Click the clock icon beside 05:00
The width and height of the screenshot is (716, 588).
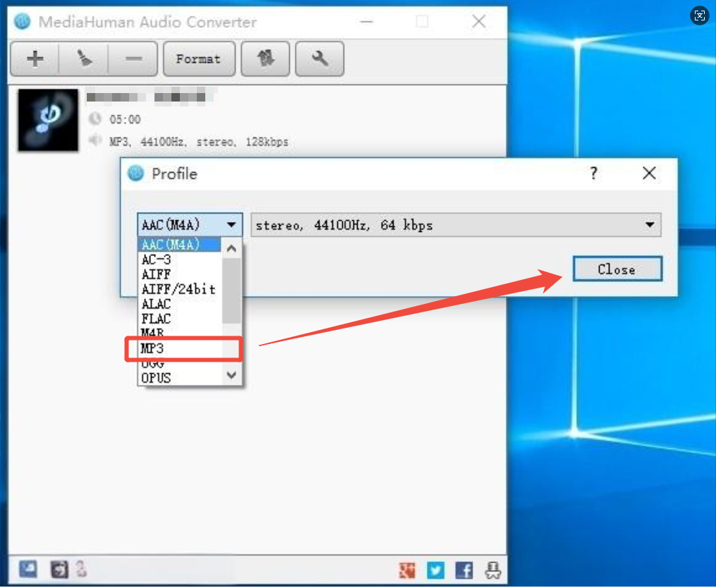[x=95, y=118]
